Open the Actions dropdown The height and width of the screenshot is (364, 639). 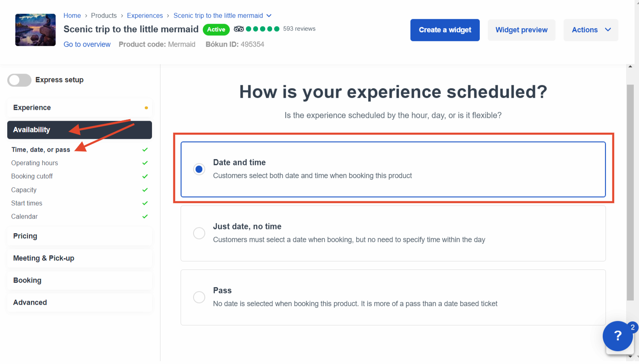click(x=591, y=30)
